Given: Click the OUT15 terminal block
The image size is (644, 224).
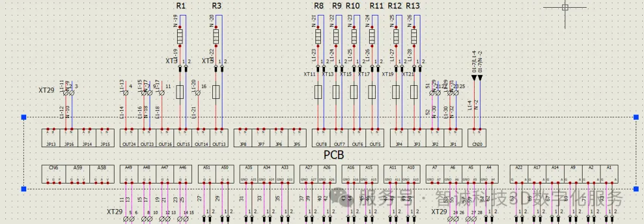Looking at the screenshot, I should 183,138.
